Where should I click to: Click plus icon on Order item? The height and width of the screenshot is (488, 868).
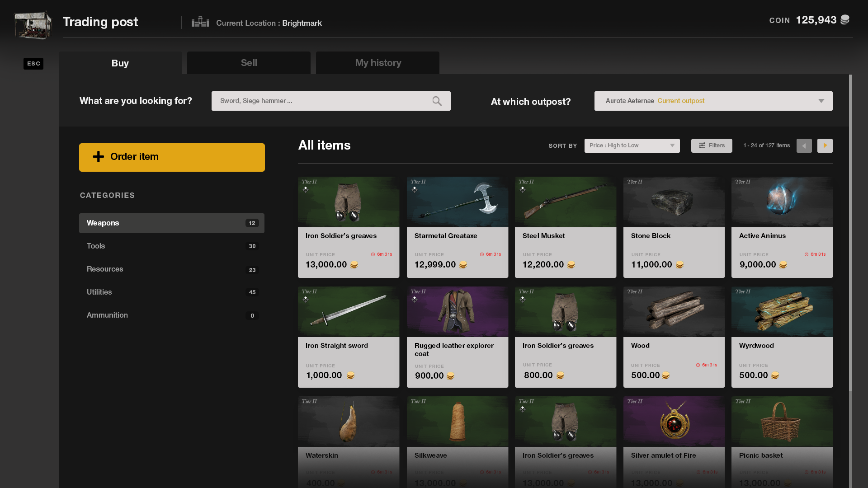(x=98, y=157)
